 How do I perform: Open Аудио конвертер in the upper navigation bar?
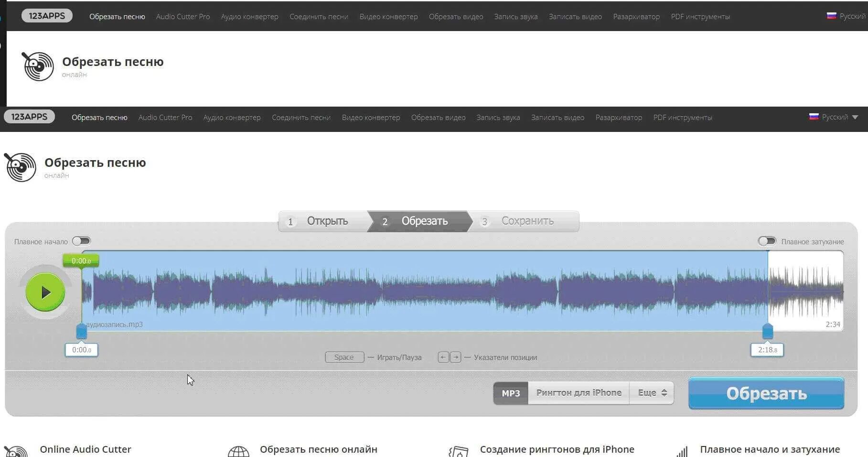pyautogui.click(x=250, y=16)
